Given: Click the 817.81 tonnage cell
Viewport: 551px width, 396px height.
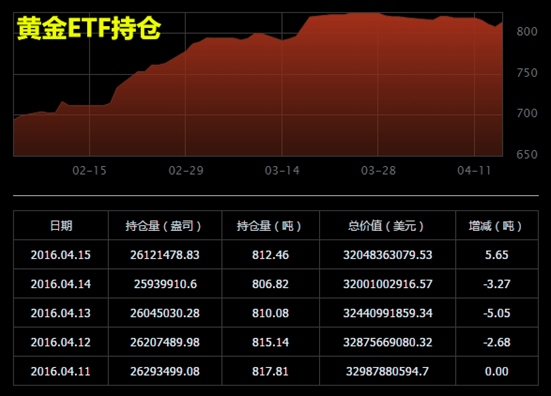Looking at the screenshot, I should (x=270, y=371).
